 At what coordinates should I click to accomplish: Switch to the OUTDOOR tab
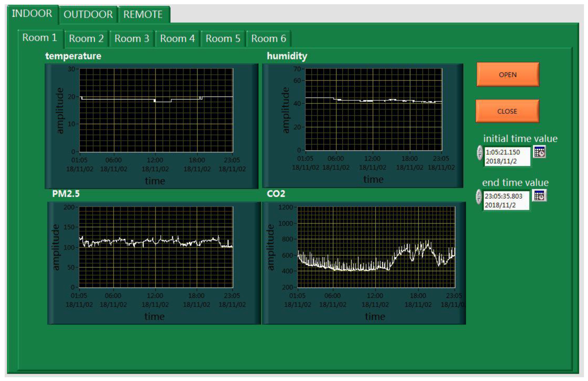[88, 14]
